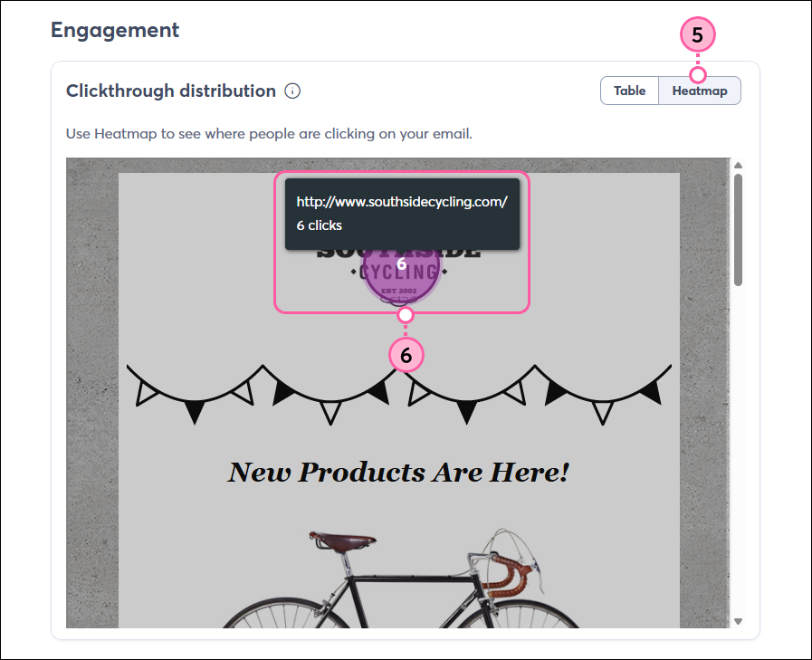Click the brown bicycle saddle
This screenshot has width=812, height=660.
pos(342,540)
